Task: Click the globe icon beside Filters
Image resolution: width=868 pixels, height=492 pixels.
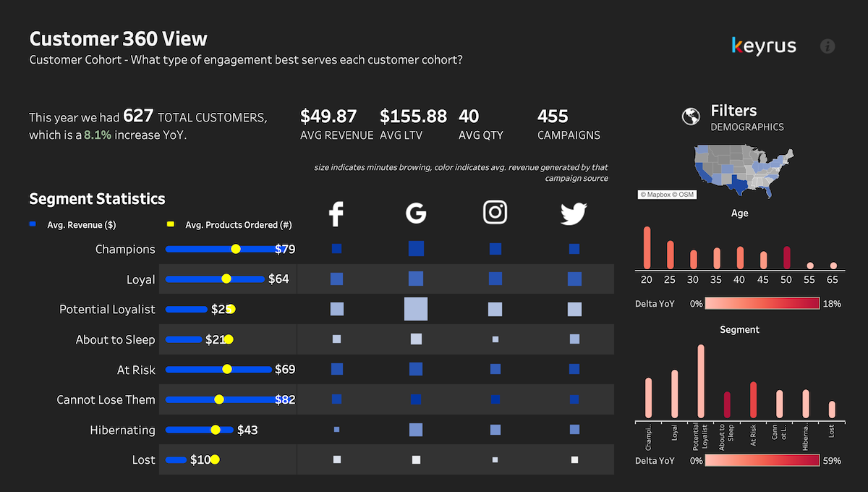Action: 691,116
